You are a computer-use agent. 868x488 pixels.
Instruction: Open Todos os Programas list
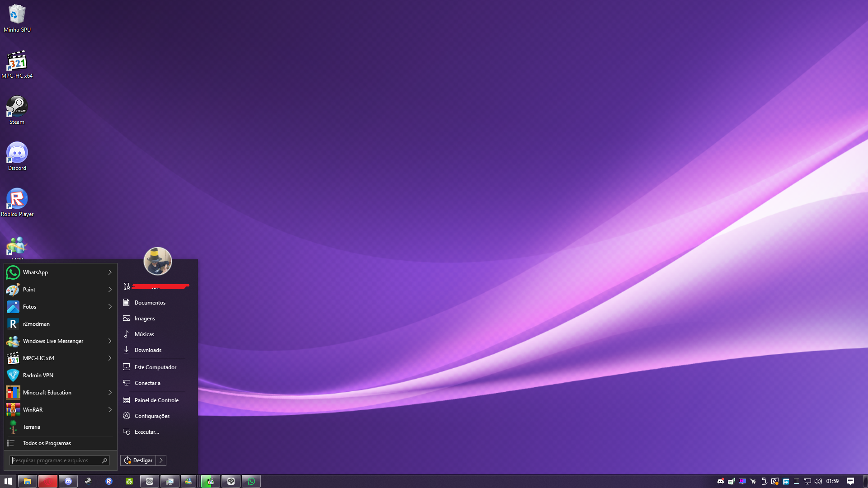47,443
